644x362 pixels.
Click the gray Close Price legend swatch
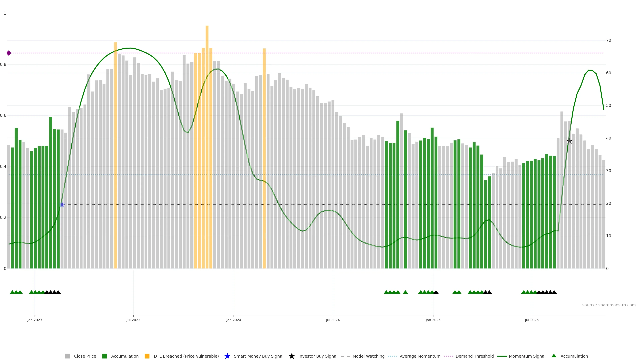pos(67,356)
